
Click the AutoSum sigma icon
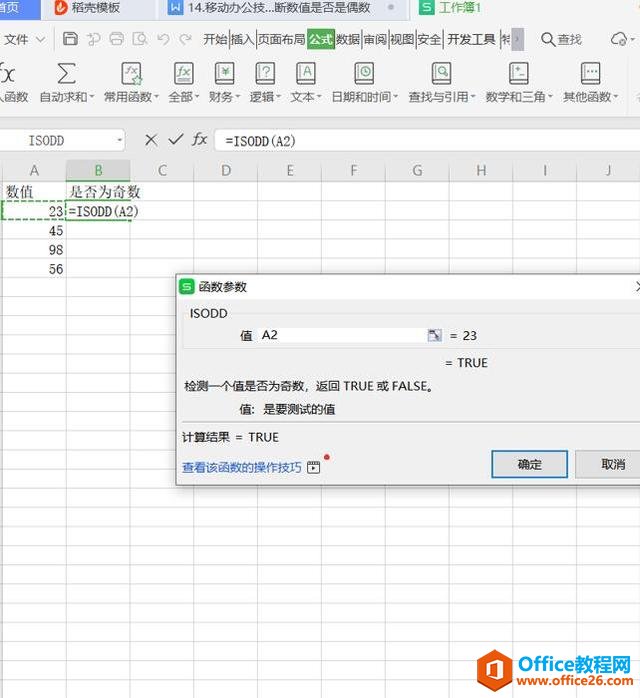(x=66, y=73)
